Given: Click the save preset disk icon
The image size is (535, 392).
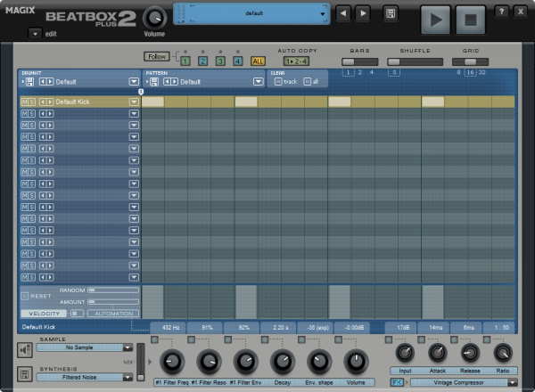Looking at the screenshot, I should pyautogui.click(x=390, y=14).
